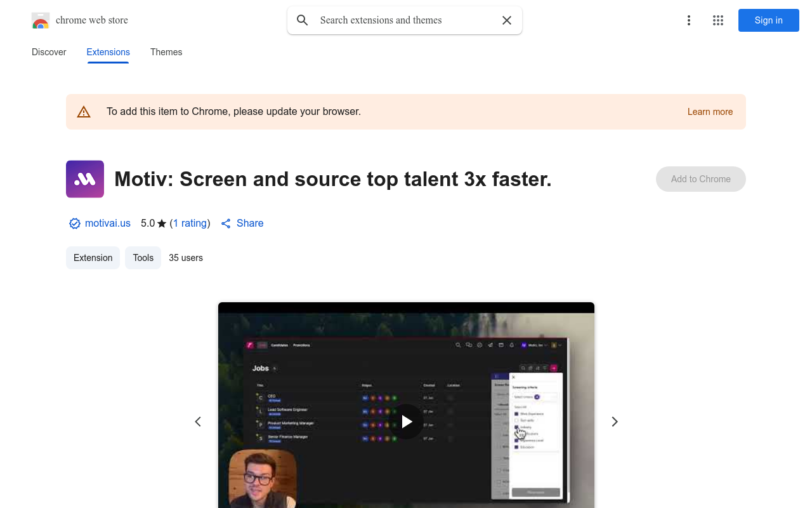Follow the Learn more link
This screenshot has height=508, width=812.
pos(710,112)
